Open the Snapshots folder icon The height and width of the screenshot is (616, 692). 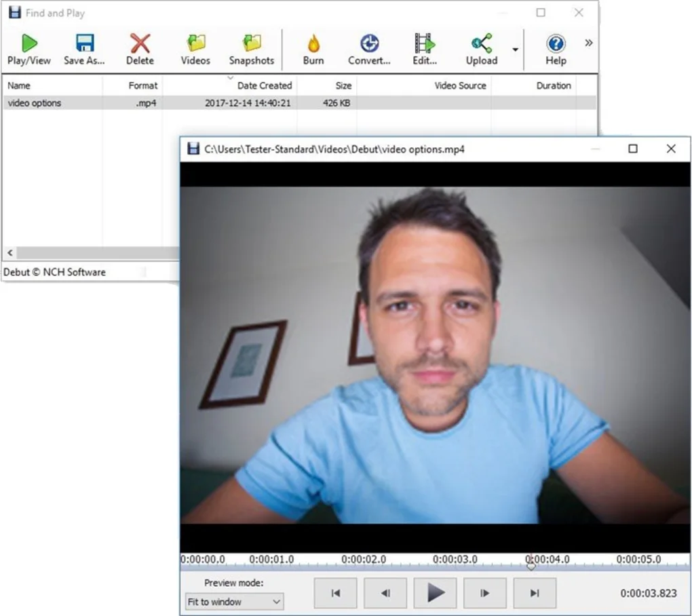coord(251,47)
